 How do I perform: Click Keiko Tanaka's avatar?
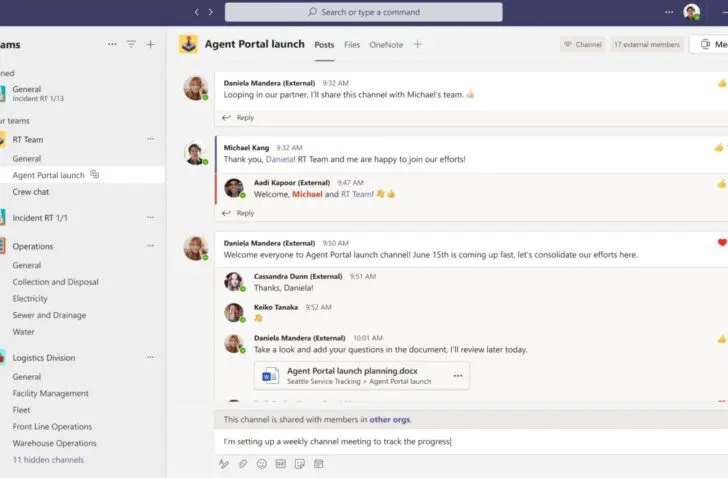click(234, 312)
